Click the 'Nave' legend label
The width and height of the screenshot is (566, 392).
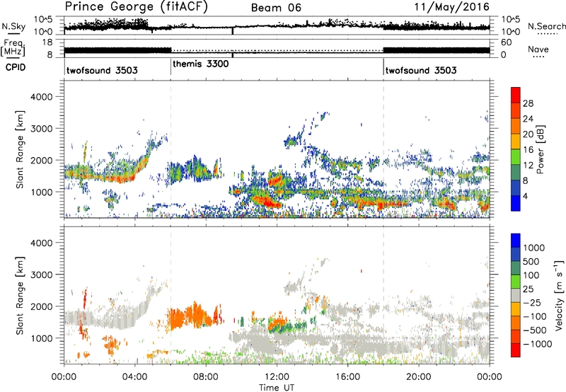pyautogui.click(x=538, y=50)
